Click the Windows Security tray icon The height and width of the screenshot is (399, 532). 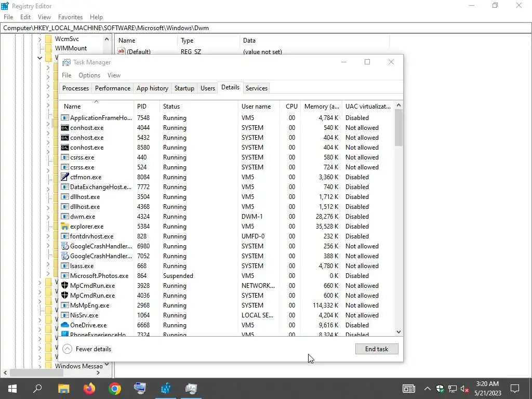tap(440, 389)
